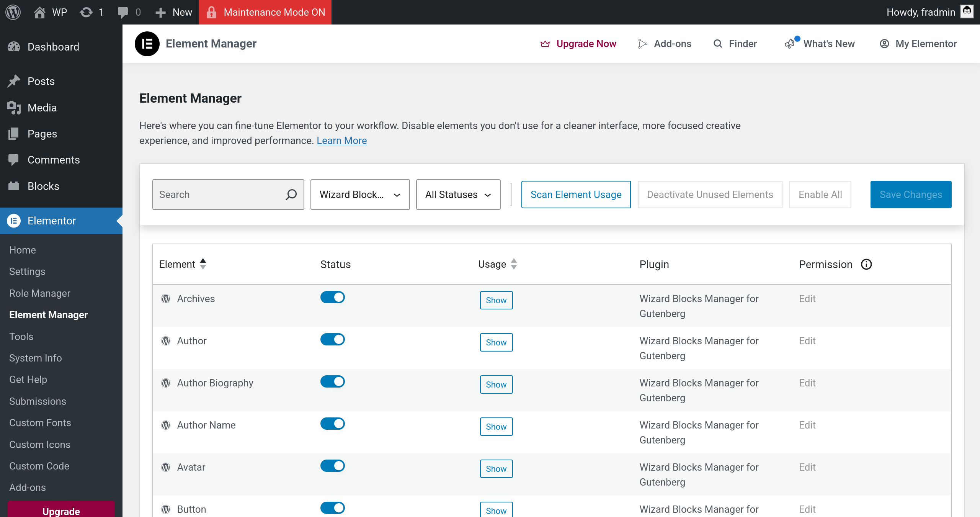Turn off Author Name toggle
This screenshot has height=517, width=980.
333,424
